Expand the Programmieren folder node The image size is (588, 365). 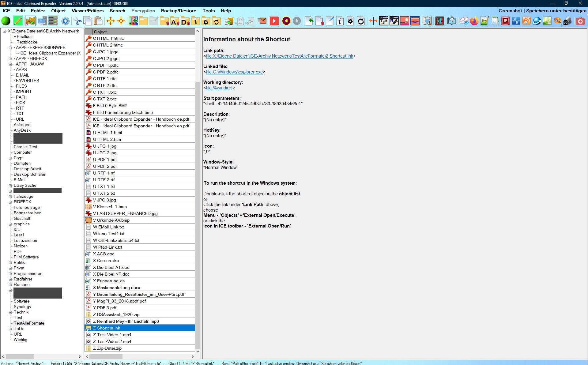pos(10,274)
